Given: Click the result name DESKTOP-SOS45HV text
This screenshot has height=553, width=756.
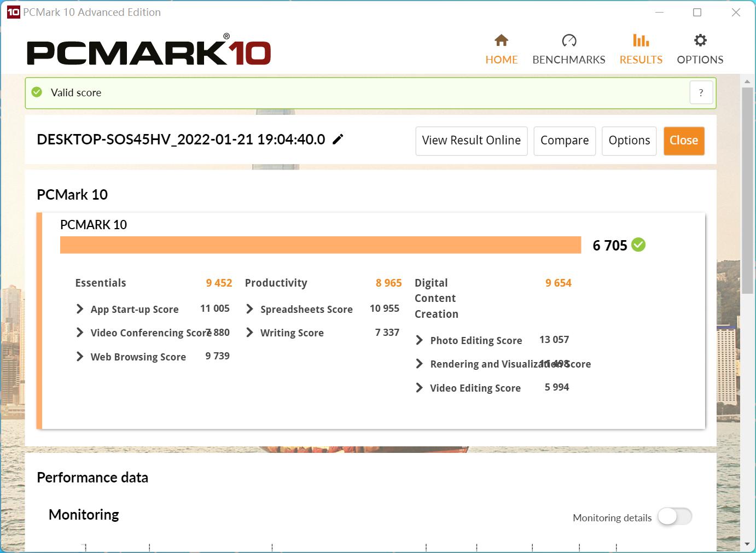Looking at the screenshot, I should (x=181, y=139).
